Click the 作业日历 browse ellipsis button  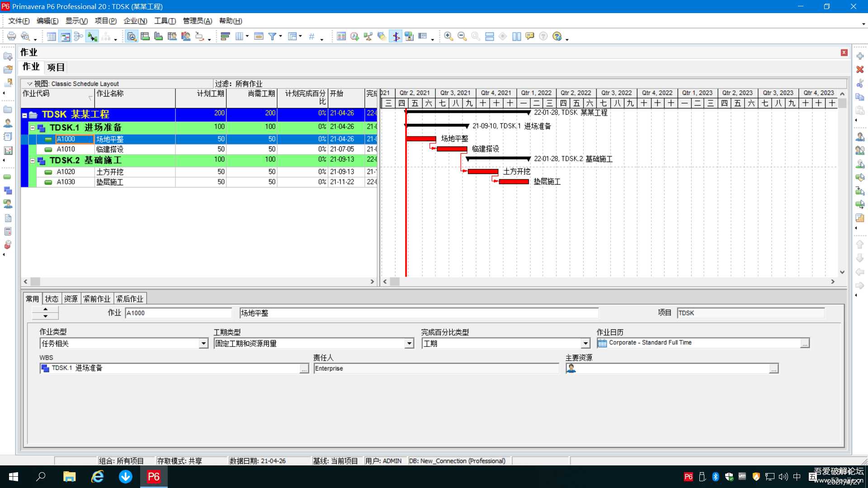tap(805, 344)
